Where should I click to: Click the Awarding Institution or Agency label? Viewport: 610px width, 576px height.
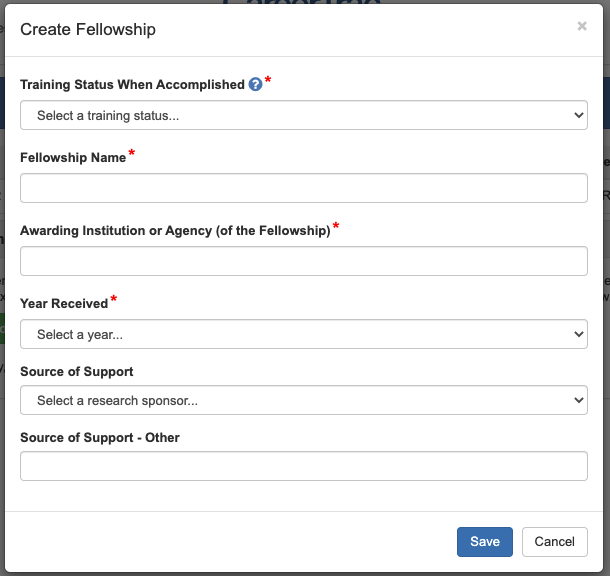(175, 231)
